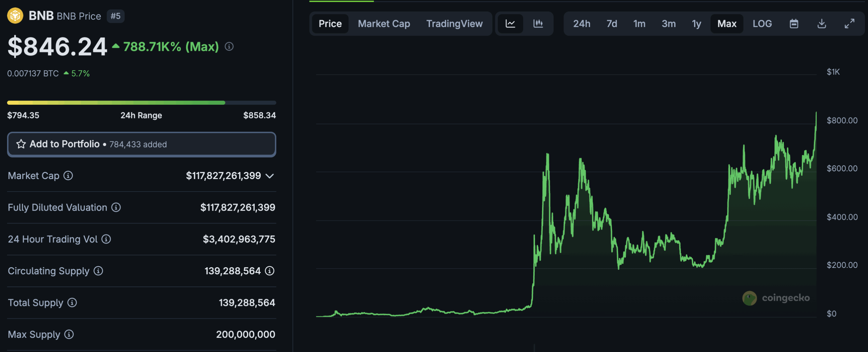
Task: Show Market Cap info tooltip icon
Action: pos(68,176)
